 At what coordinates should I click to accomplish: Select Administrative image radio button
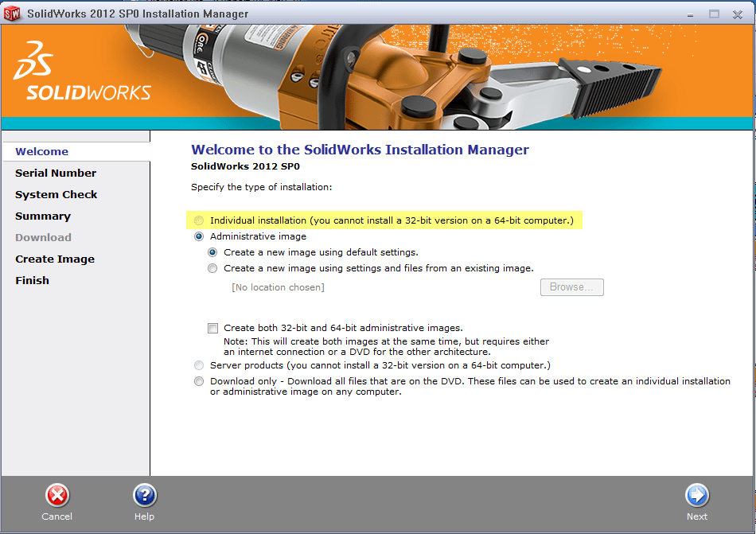tap(199, 236)
